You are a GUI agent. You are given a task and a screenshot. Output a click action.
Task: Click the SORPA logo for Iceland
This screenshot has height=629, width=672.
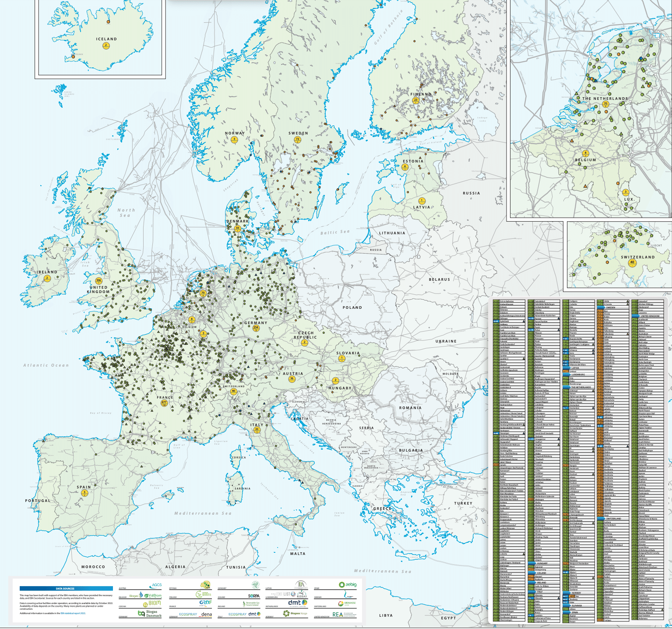(x=254, y=596)
